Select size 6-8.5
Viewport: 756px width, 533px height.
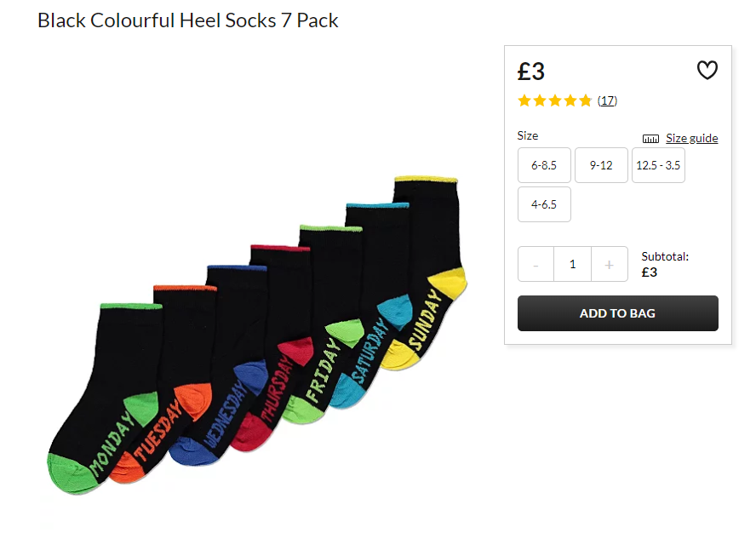(544, 165)
